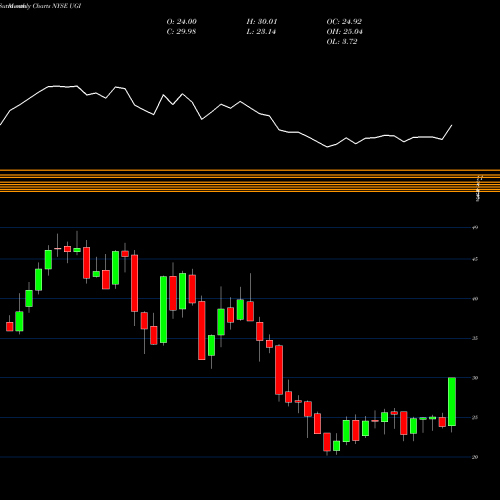Click the price axis label "35"

pyautogui.click(x=475, y=338)
